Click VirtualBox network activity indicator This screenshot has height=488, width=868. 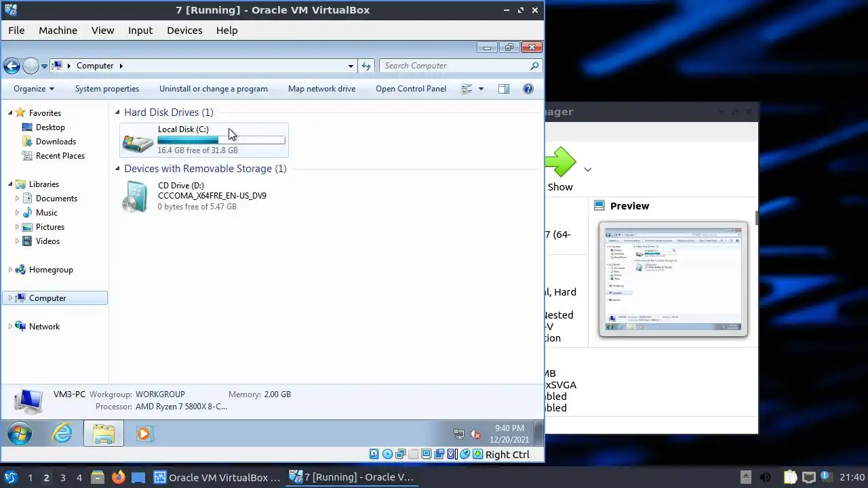point(400,454)
